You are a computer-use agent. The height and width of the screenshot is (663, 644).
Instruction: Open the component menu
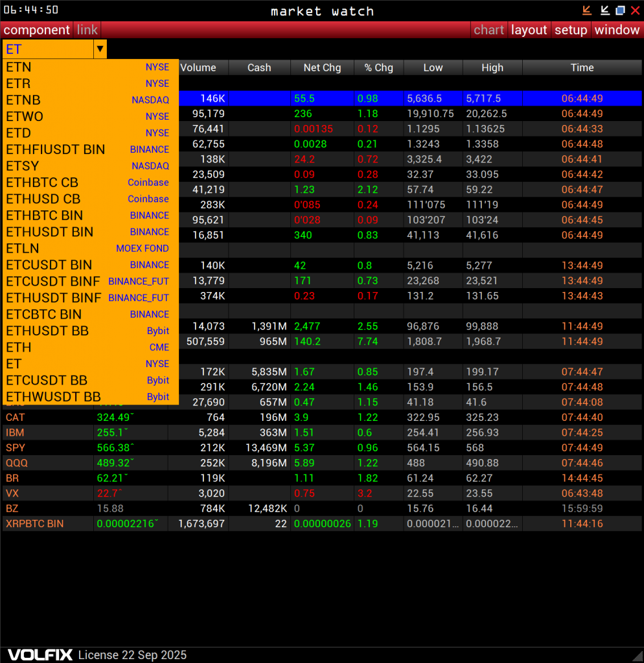(36, 30)
